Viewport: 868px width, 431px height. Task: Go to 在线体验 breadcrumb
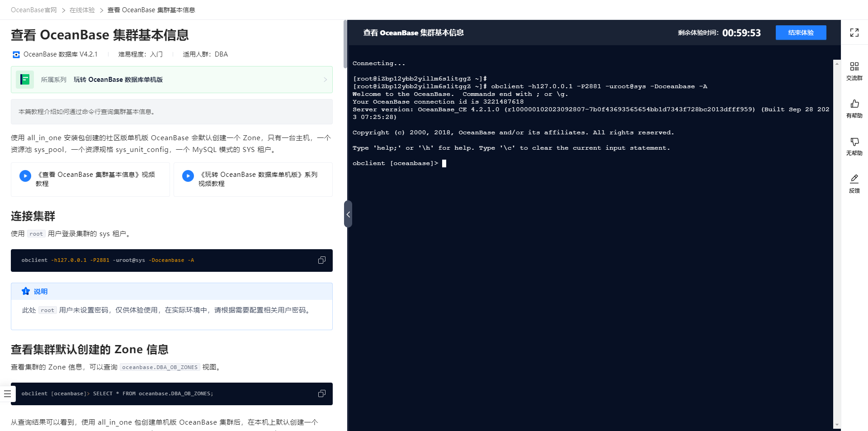[x=82, y=10]
